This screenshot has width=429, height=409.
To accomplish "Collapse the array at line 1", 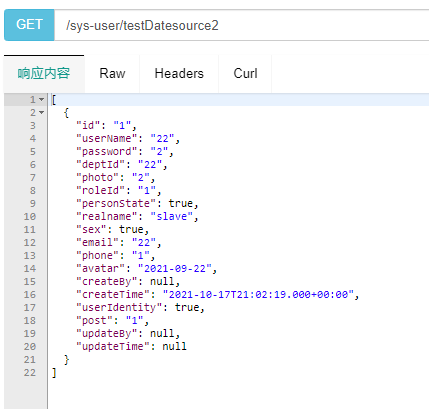I will (x=41, y=99).
